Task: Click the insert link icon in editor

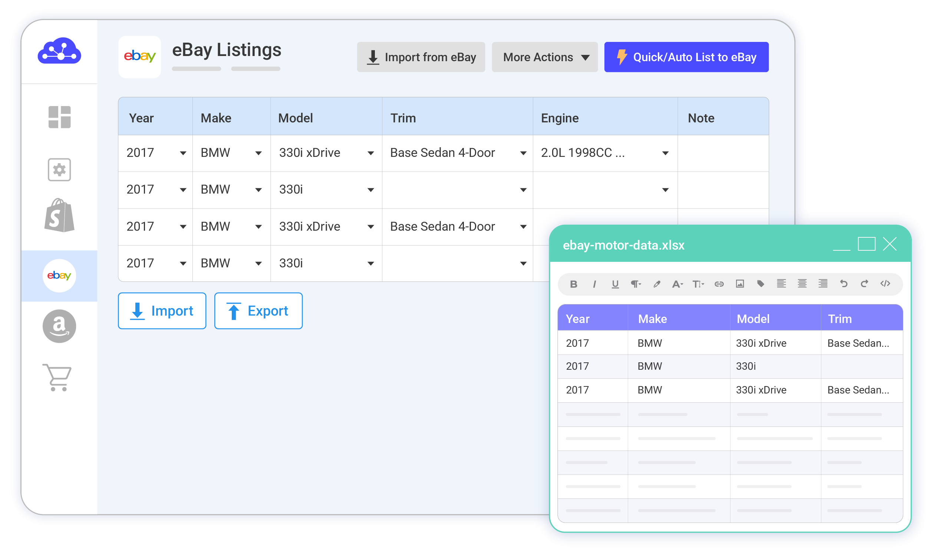Action: click(720, 284)
